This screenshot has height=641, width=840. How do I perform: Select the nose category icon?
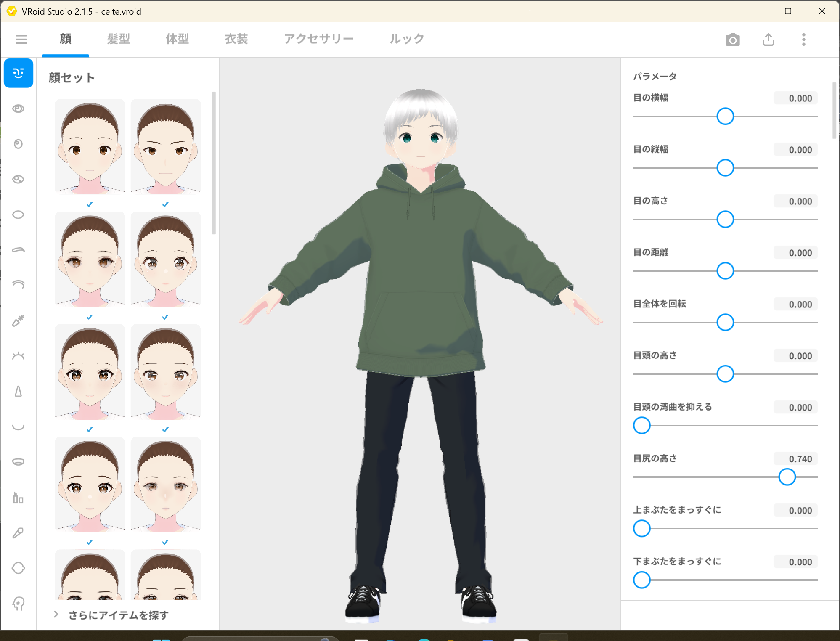tap(19, 392)
